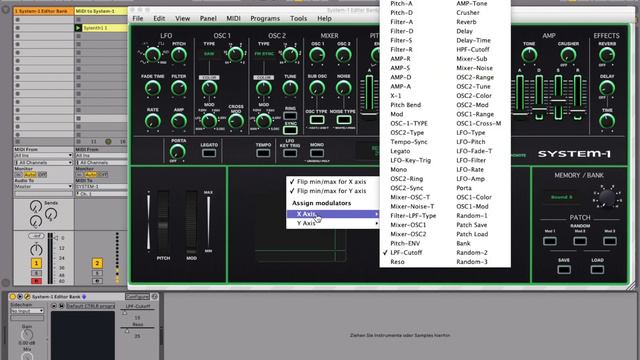The image size is (640, 360).
Task: Open the MIDI menu
Action: 233,18
